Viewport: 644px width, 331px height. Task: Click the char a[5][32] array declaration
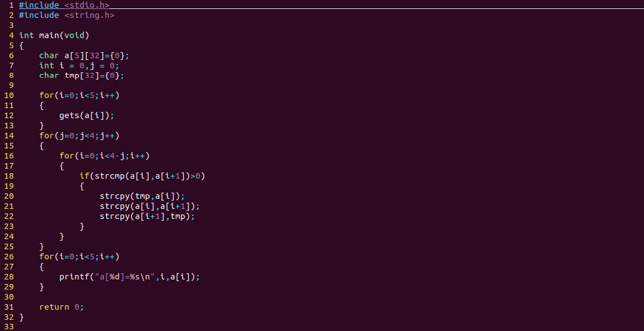pyautogui.click(x=84, y=55)
